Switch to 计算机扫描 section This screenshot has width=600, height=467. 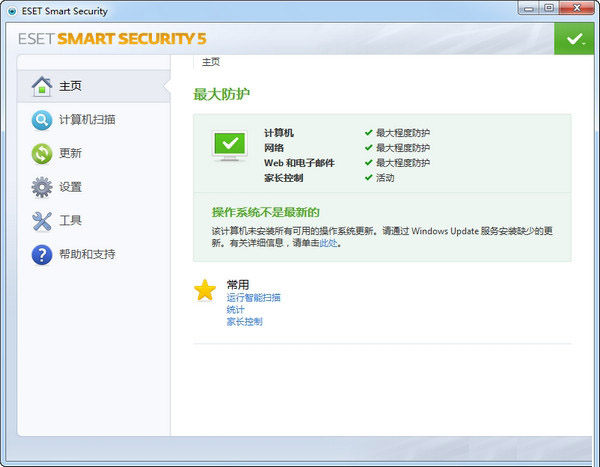[87, 120]
